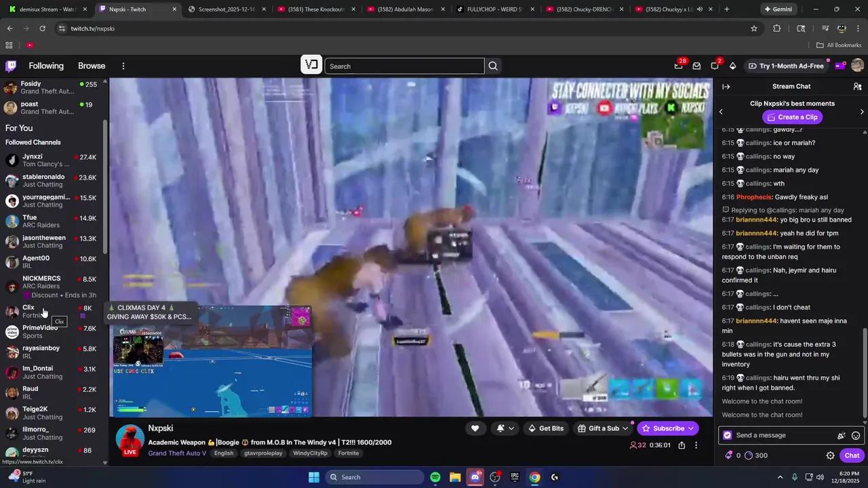The image size is (868, 488).
Task: Open Epic Games launcher in taskbar
Action: (x=515, y=477)
